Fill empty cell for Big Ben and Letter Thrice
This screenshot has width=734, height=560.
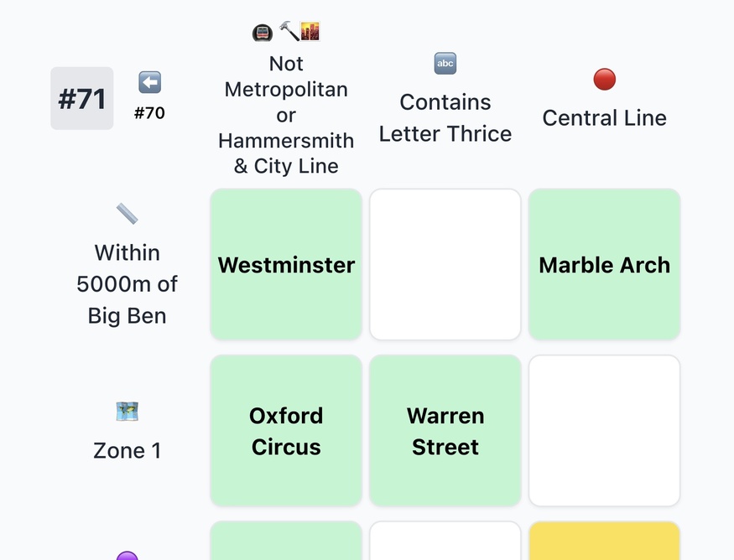445,265
